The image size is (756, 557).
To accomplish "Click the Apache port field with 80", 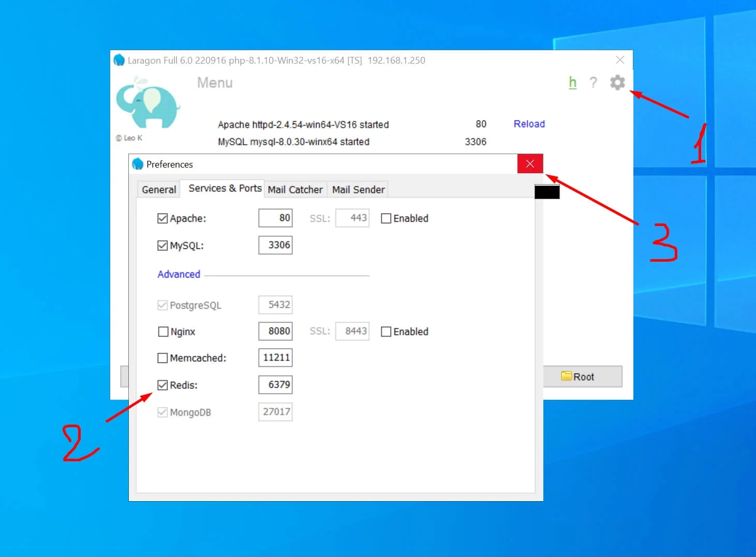I will pos(275,218).
